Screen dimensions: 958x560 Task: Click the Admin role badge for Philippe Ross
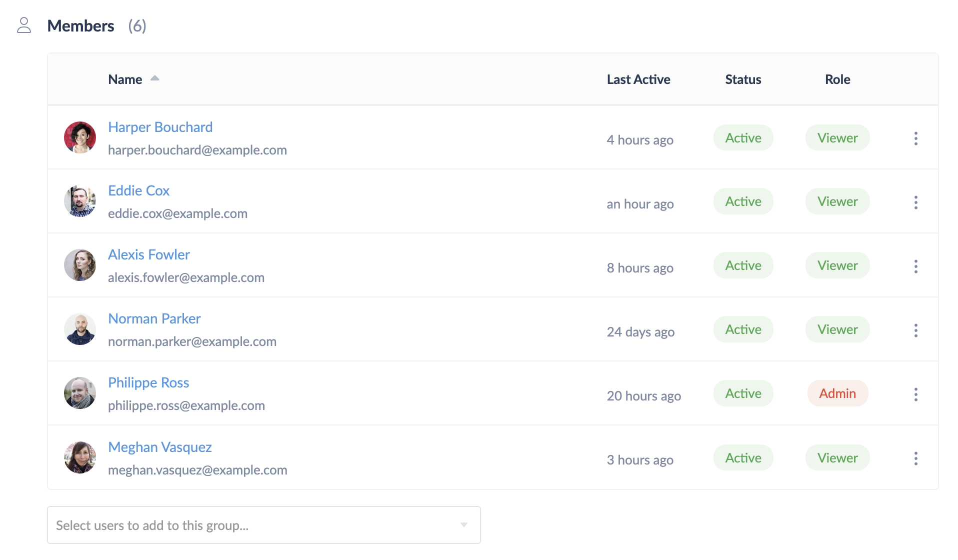pyautogui.click(x=837, y=393)
